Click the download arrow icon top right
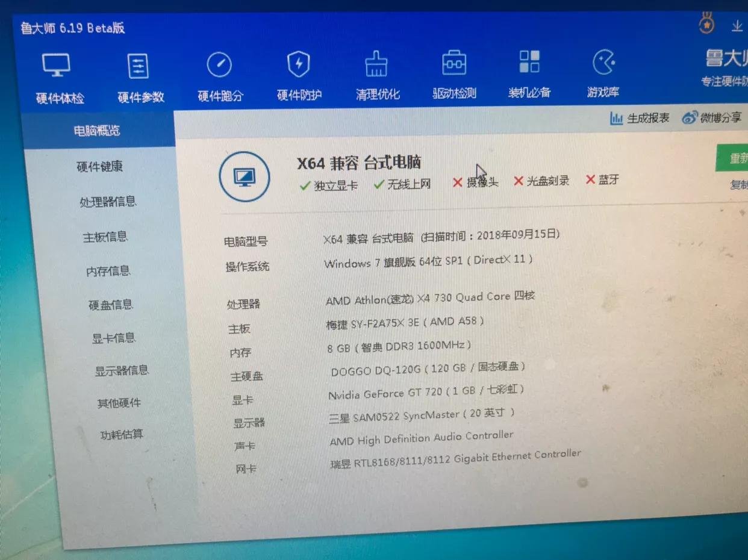This screenshot has width=748, height=560. pyautogui.click(x=737, y=25)
